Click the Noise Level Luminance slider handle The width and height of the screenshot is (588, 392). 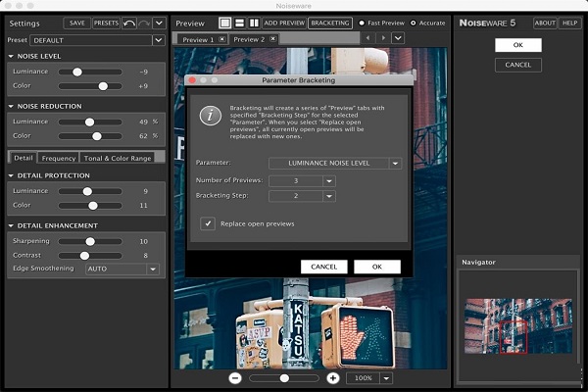click(77, 72)
